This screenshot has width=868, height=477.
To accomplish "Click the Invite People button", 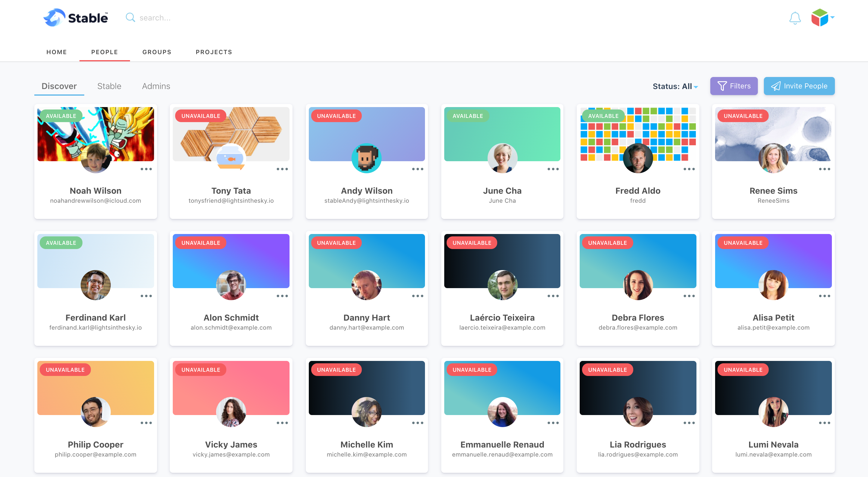I will tap(799, 86).
